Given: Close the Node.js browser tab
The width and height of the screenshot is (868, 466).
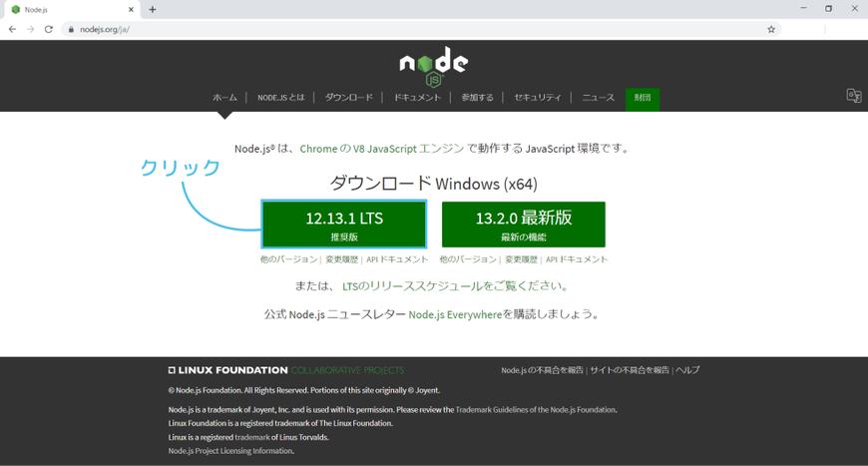Looking at the screenshot, I should [x=131, y=9].
